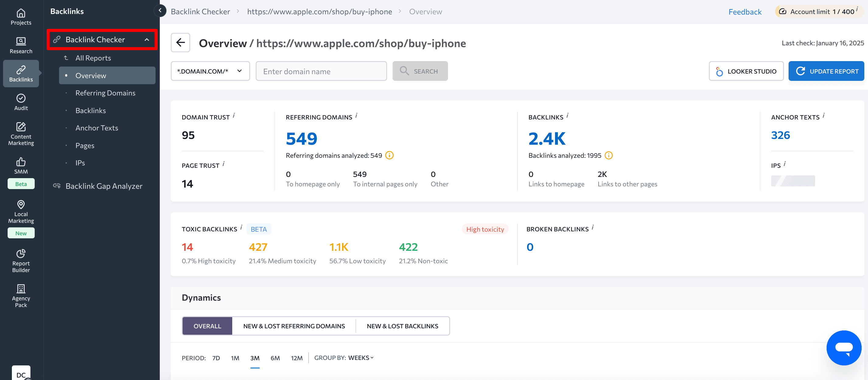Screen dimensions: 868x380
Task: Open the 427 medium toxicity count
Action: click(258, 247)
